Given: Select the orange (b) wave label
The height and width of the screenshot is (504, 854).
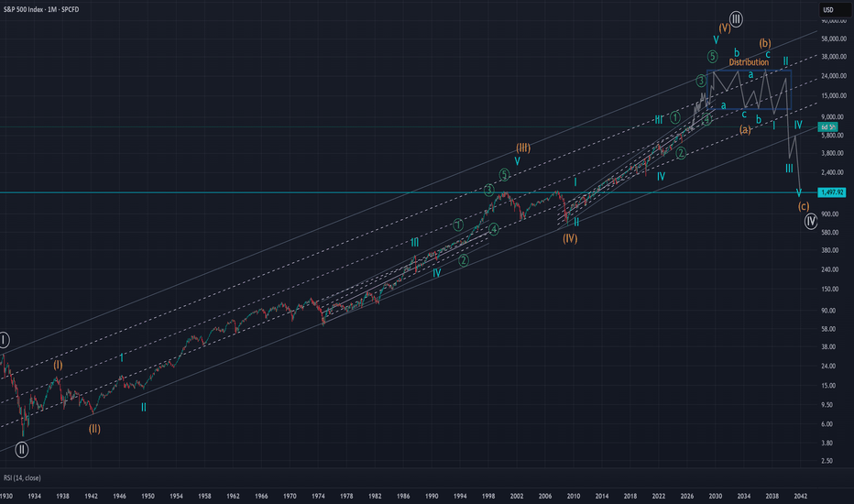Looking at the screenshot, I should coord(764,43).
